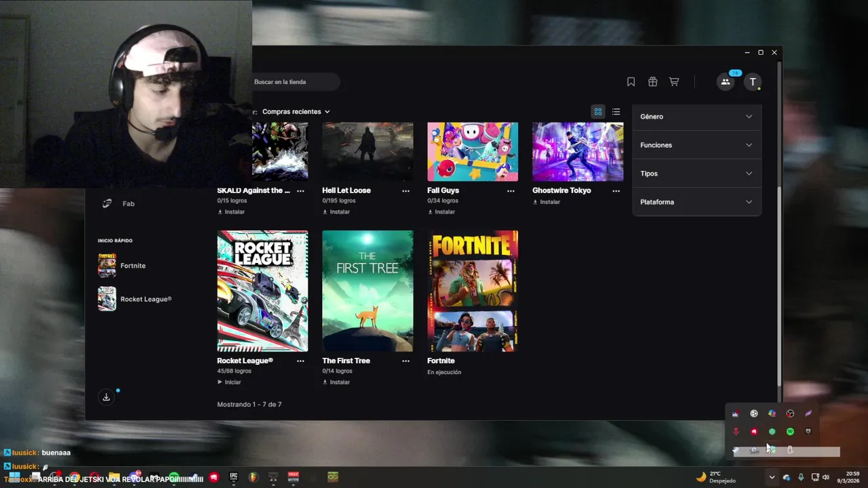Open the Rocket League cover thumbnail

262,291
